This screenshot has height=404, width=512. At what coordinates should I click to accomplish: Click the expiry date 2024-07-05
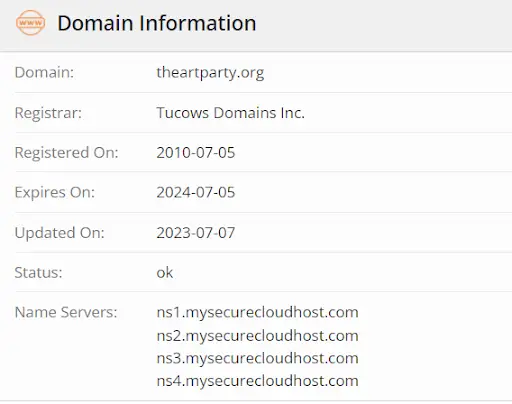point(196,192)
